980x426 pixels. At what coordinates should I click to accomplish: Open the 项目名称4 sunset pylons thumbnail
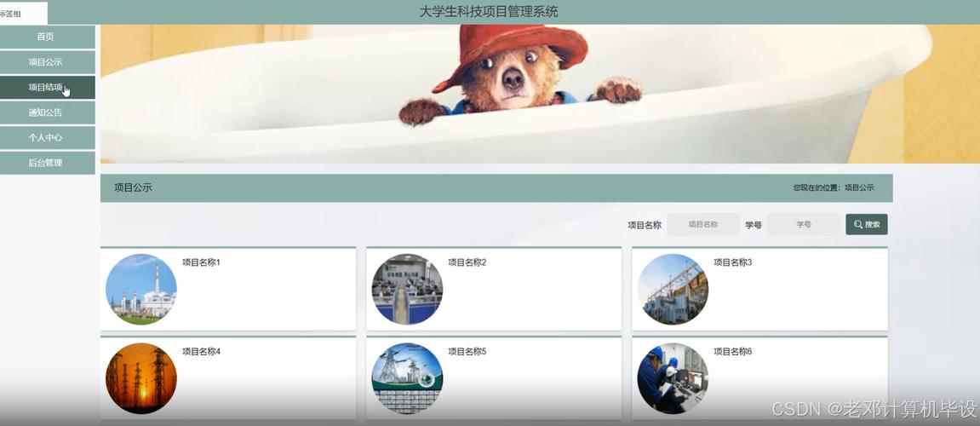tap(141, 378)
